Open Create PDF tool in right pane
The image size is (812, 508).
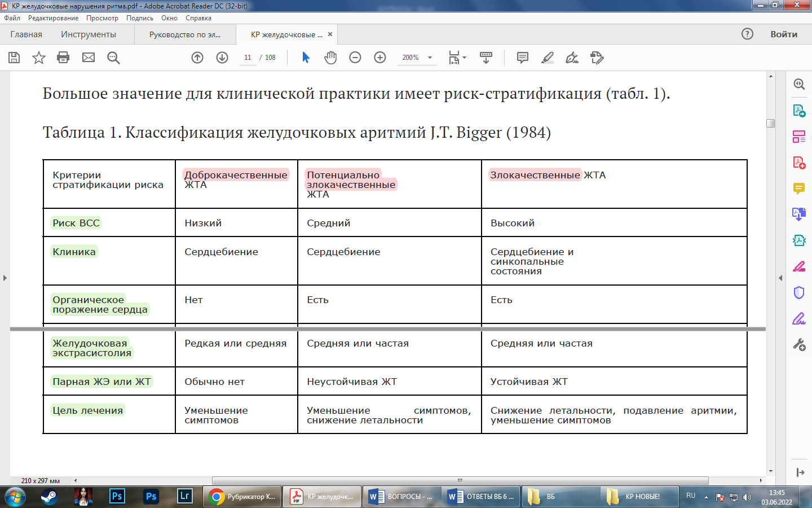click(799, 163)
